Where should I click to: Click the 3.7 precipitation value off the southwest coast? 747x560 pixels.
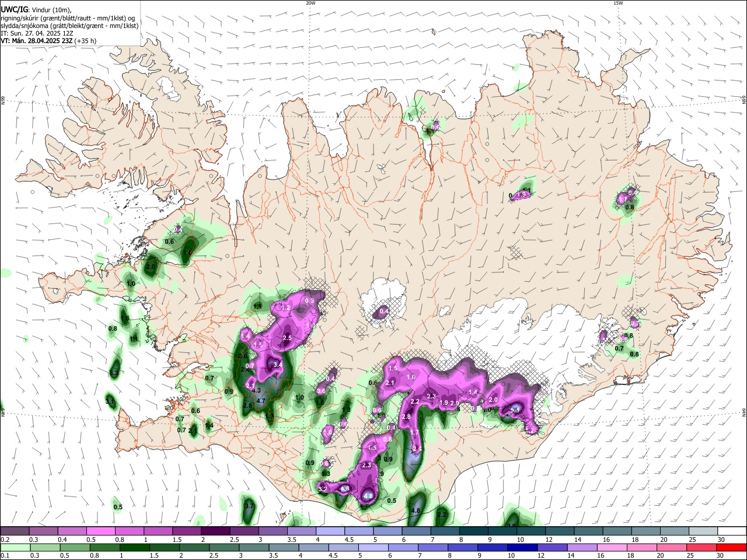tap(249, 506)
